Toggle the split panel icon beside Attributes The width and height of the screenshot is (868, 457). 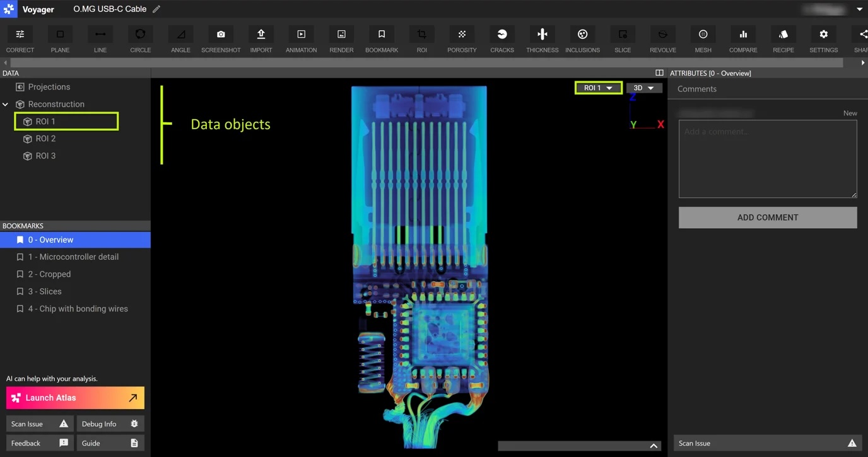coord(659,73)
